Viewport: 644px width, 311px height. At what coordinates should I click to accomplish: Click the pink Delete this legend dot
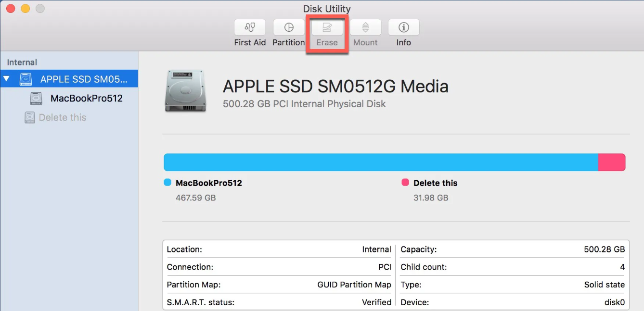(x=405, y=183)
